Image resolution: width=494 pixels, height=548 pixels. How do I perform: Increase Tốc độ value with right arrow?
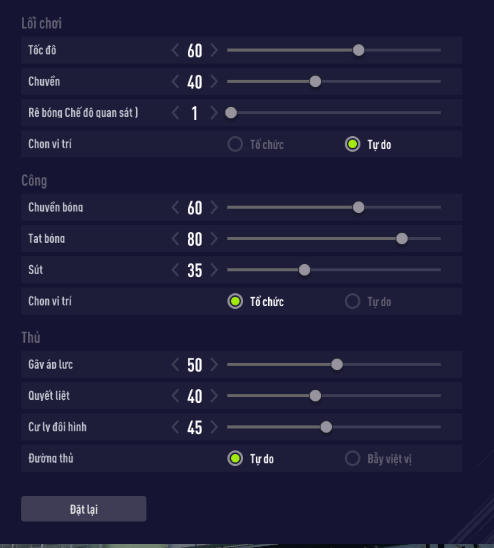point(214,50)
